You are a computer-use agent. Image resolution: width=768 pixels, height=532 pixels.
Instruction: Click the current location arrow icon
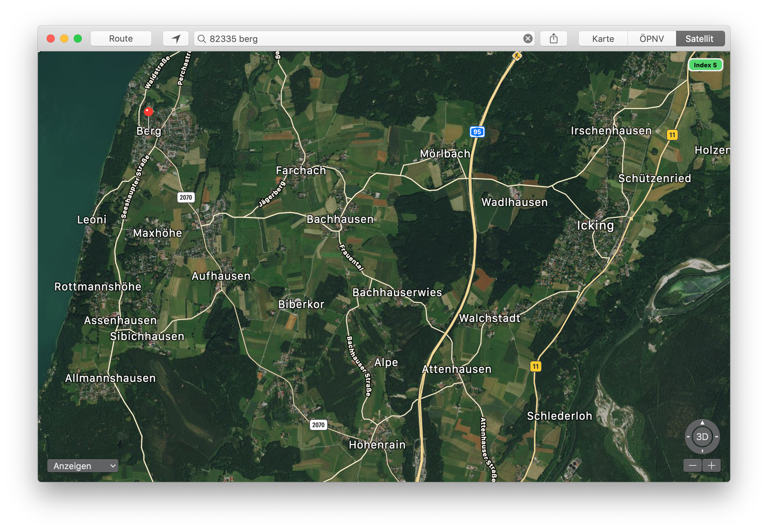pyautogui.click(x=176, y=39)
